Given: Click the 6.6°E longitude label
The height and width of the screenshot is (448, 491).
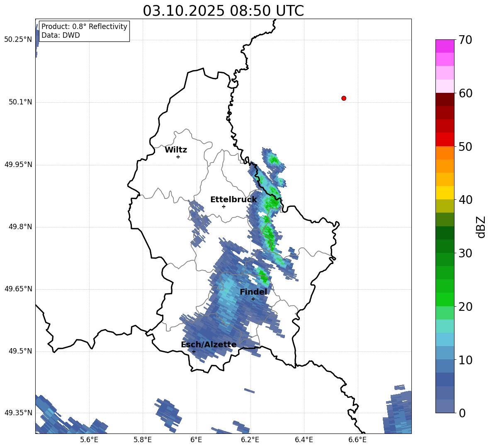Looking at the screenshot, I should (x=357, y=440).
